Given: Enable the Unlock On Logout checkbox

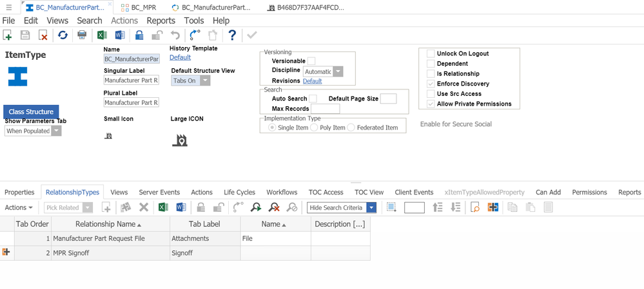Looking at the screenshot, I should click(x=431, y=53).
